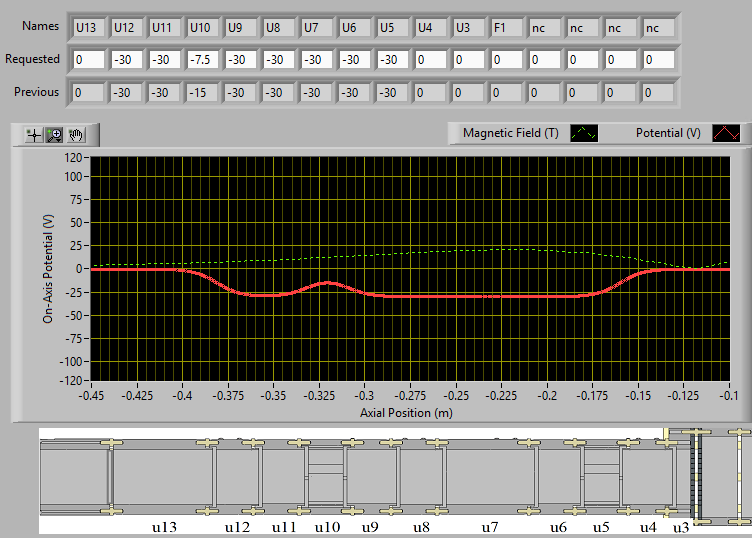Click the x-axis start label -0.45
The width and height of the screenshot is (752, 538).
(91, 396)
